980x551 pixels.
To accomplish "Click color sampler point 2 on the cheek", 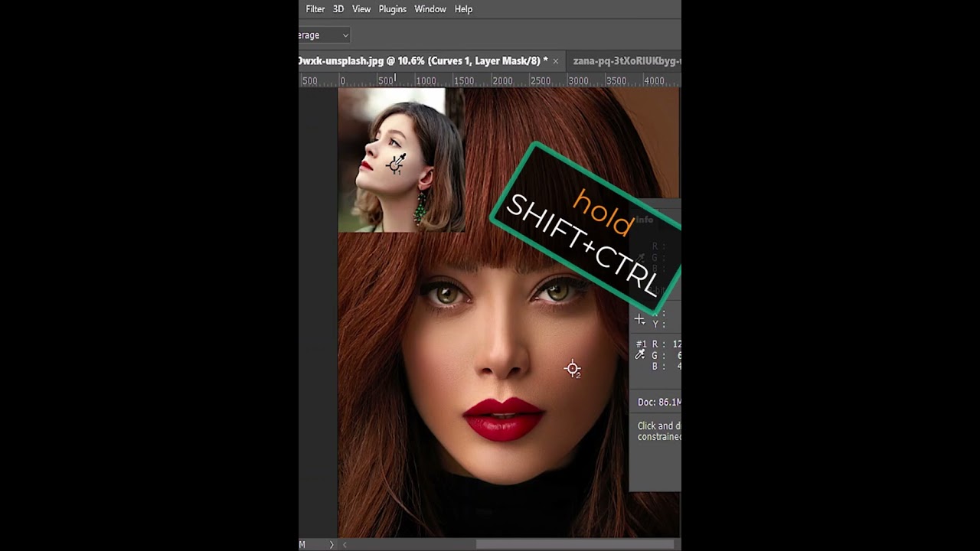I will 573,370.
